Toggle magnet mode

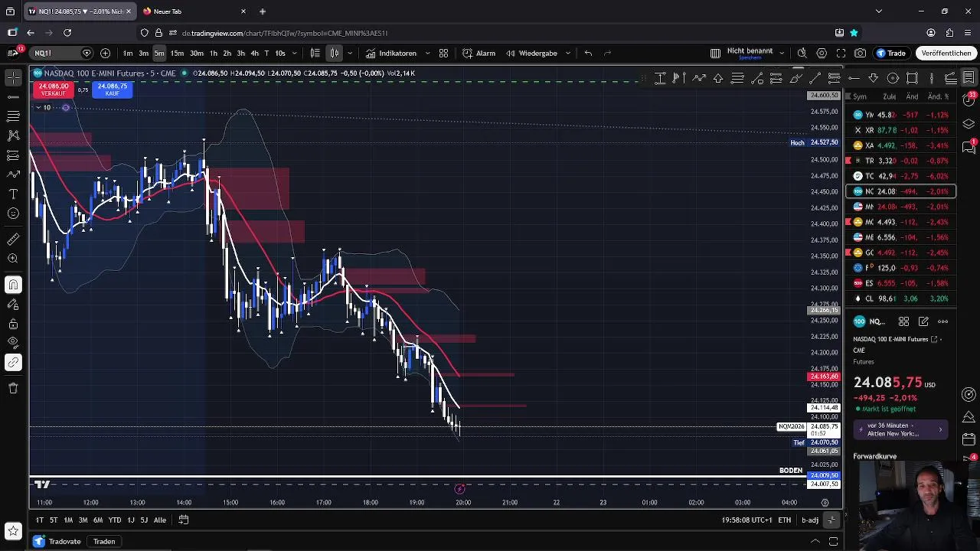point(13,285)
